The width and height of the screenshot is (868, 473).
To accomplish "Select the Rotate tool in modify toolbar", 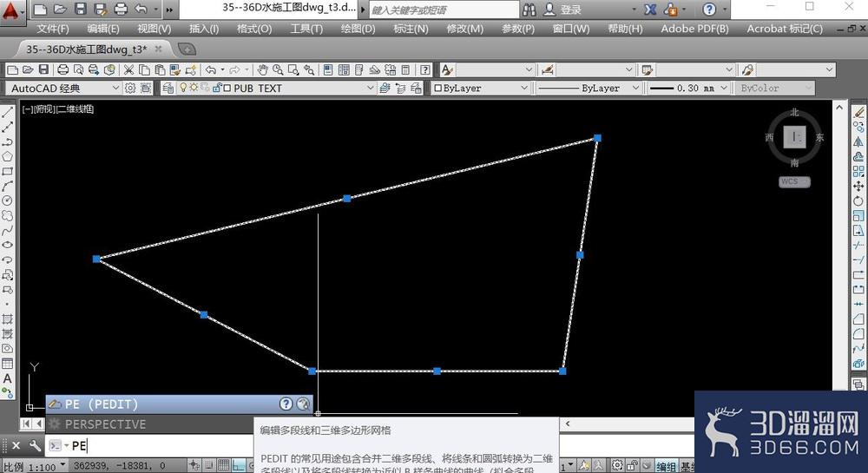I will tap(858, 200).
